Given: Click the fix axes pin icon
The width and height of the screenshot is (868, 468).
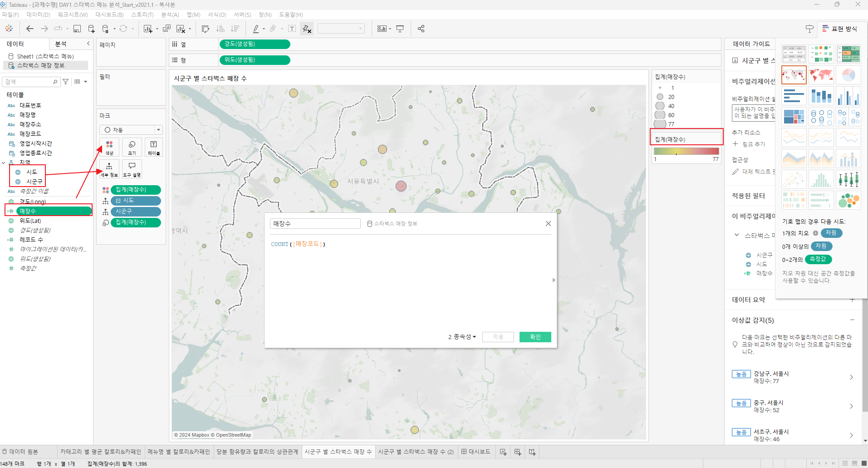Looking at the screenshot, I should (307, 29).
